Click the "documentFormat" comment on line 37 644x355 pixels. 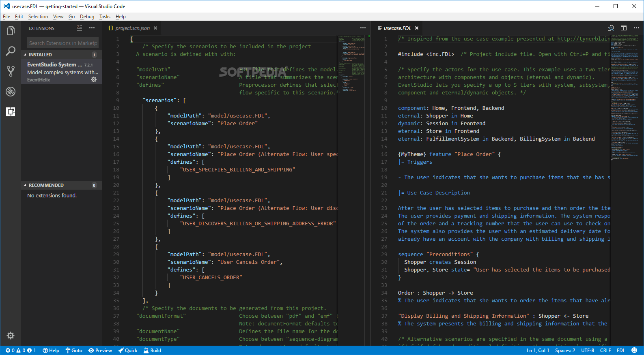(161, 316)
